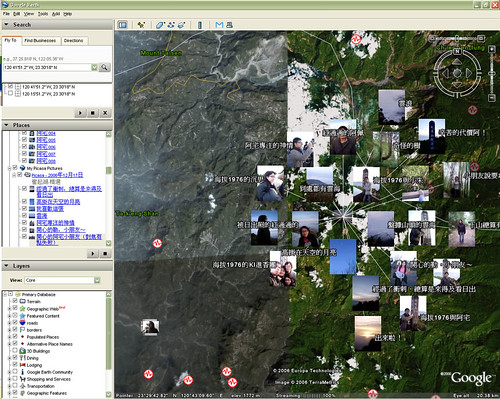Viewport: 500px width, 399px height.
Task: Uncheck the Terrain layer checkbox
Action: (x=15, y=301)
